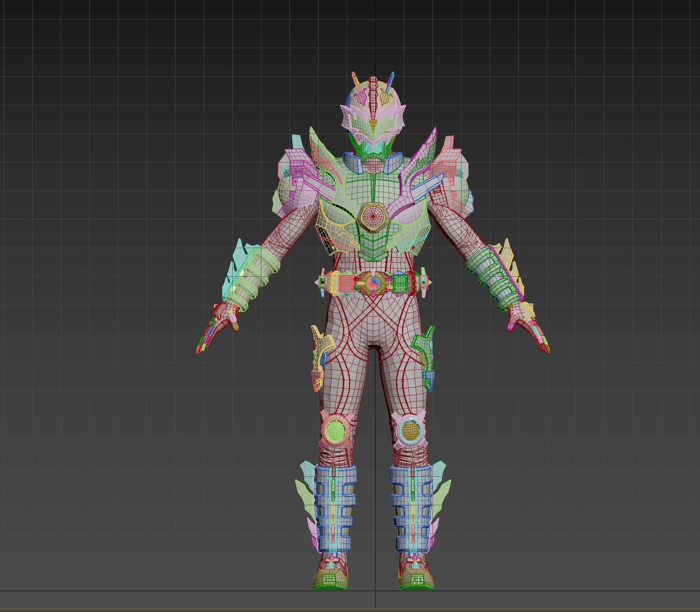
Task: Click the knee disc on the screen-right leg
Action: click(410, 430)
